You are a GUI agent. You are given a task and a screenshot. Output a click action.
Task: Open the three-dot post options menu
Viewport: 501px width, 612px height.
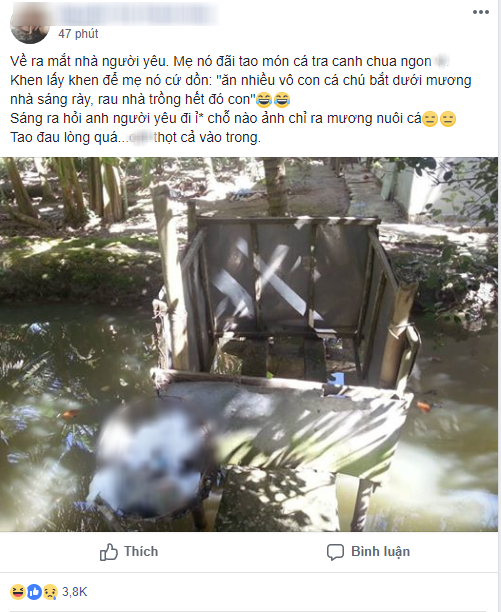point(480,12)
